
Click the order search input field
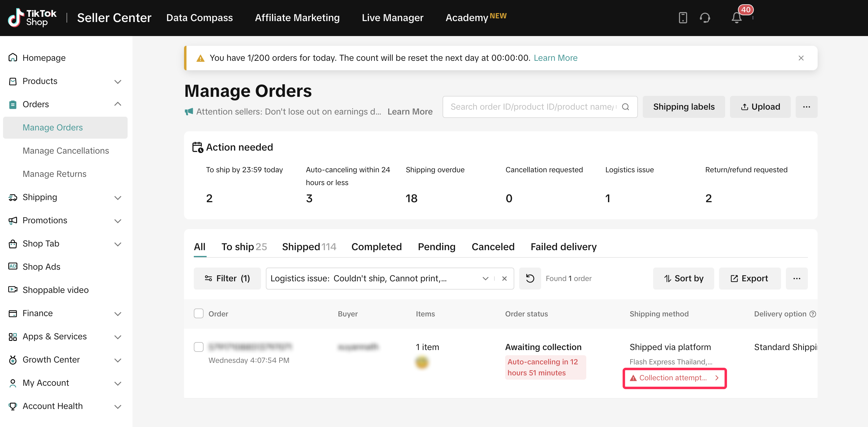532,107
